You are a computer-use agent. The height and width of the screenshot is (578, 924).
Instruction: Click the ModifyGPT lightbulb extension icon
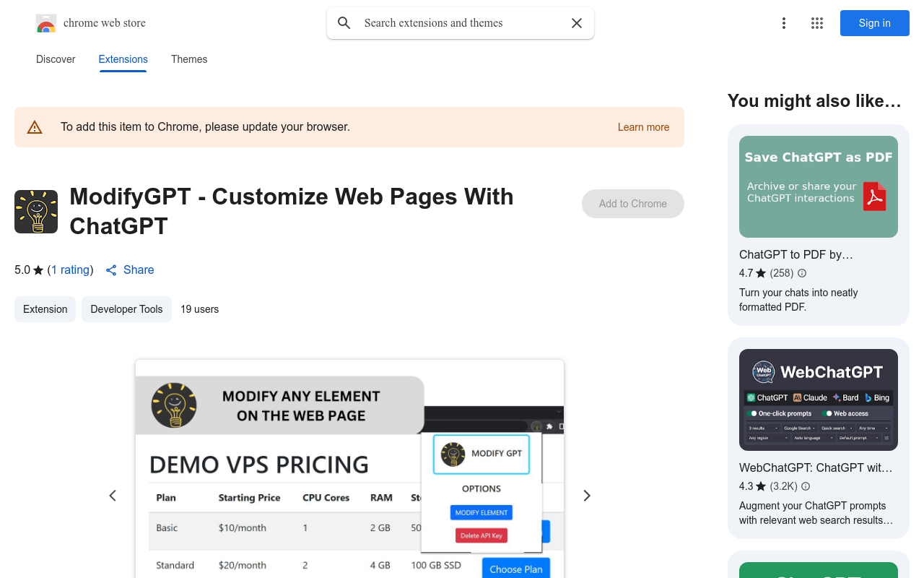click(x=36, y=212)
